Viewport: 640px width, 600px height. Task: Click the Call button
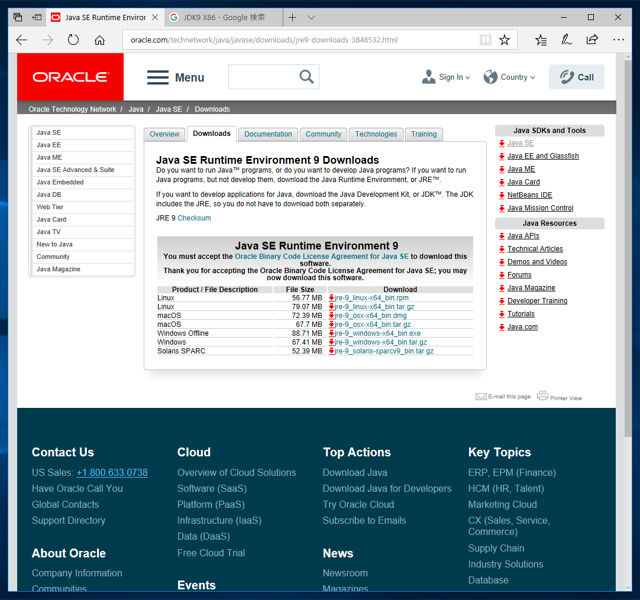click(576, 77)
